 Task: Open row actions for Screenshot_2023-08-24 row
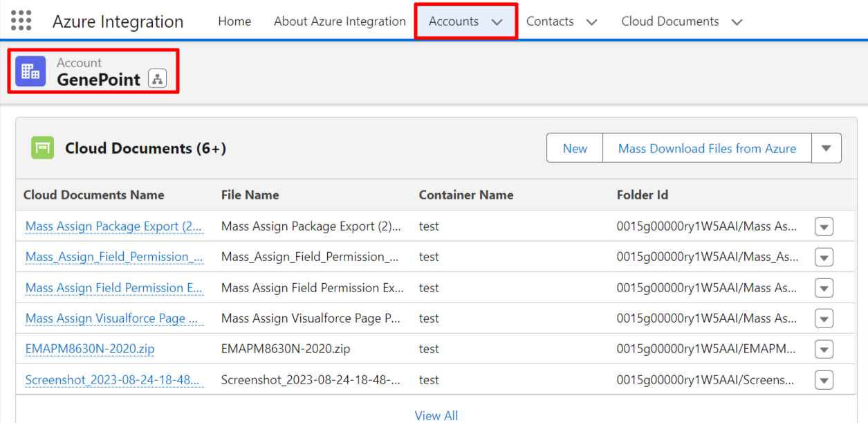click(x=824, y=380)
